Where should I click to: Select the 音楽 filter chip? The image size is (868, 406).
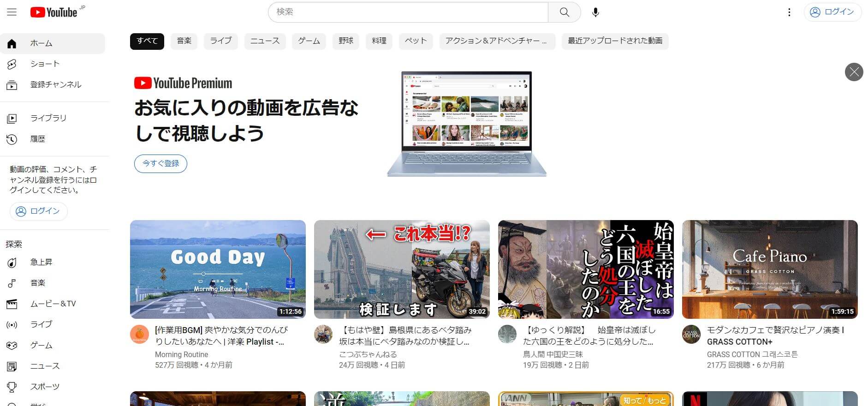click(x=184, y=41)
